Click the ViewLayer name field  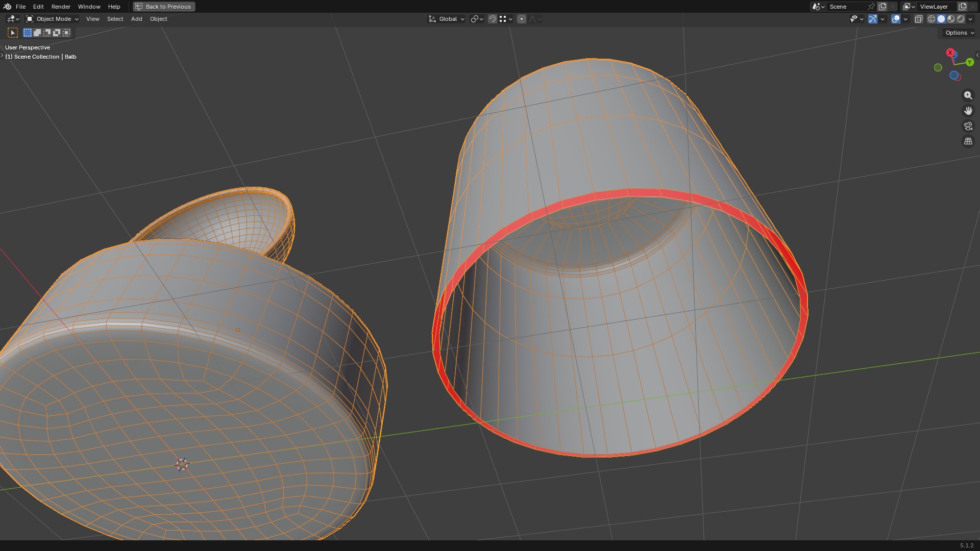click(x=937, y=7)
